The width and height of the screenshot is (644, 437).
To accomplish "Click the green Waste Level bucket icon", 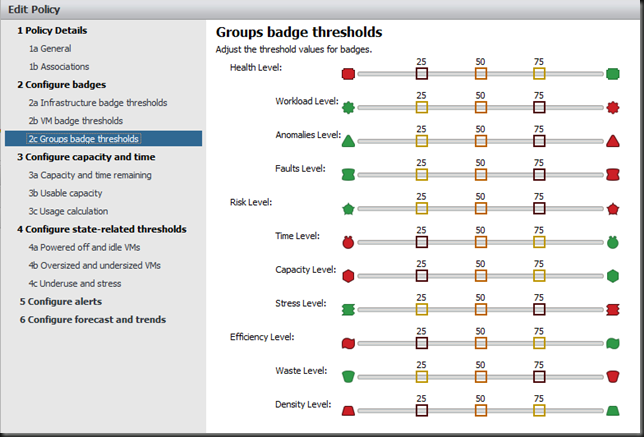I will tap(348, 377).
